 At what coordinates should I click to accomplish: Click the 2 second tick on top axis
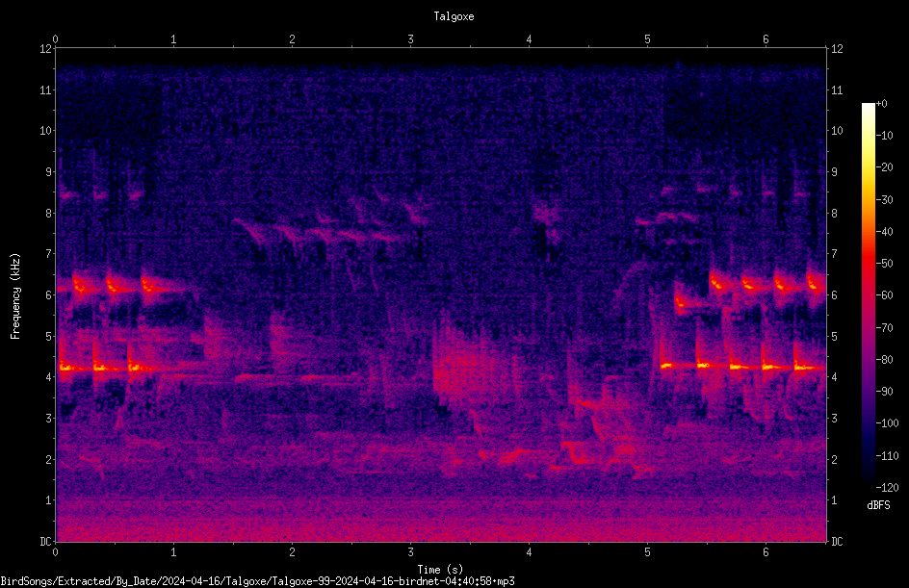[292, 39]
